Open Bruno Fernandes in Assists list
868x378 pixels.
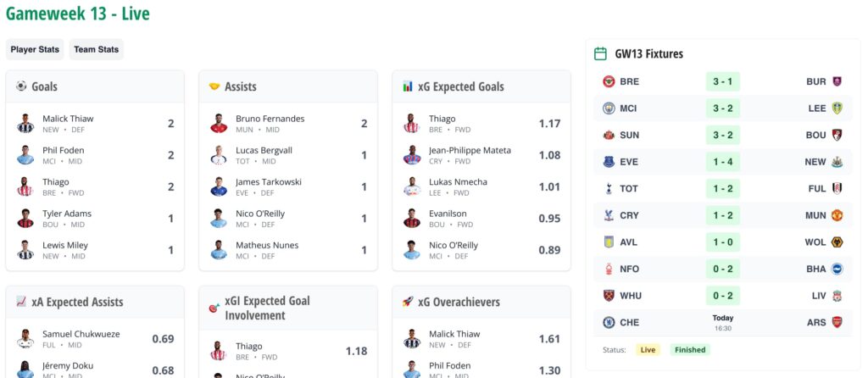pos(270,119)
